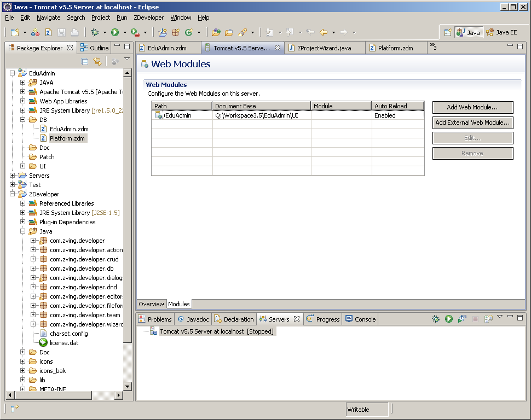Click the green Run button in main toolbar
Viewport: 531px width, 420px height.
coord(115,32)
